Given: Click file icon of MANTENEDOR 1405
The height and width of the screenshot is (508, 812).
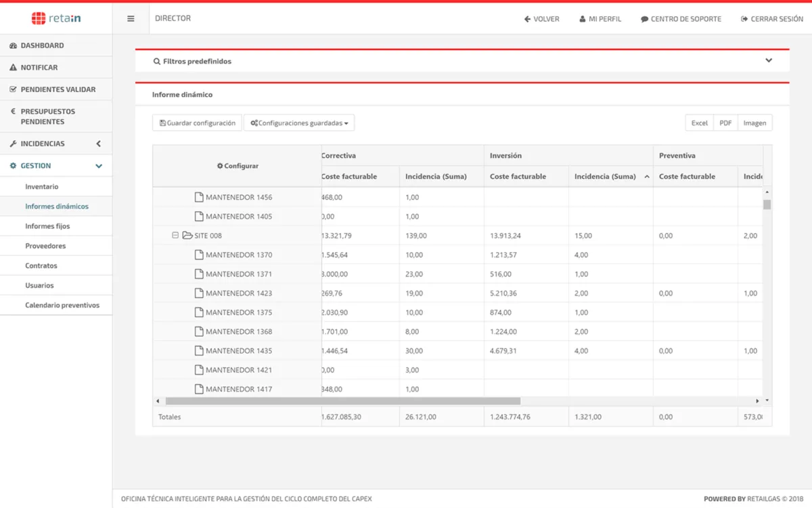Looking at the screenshot, I should tap(199, 216).
